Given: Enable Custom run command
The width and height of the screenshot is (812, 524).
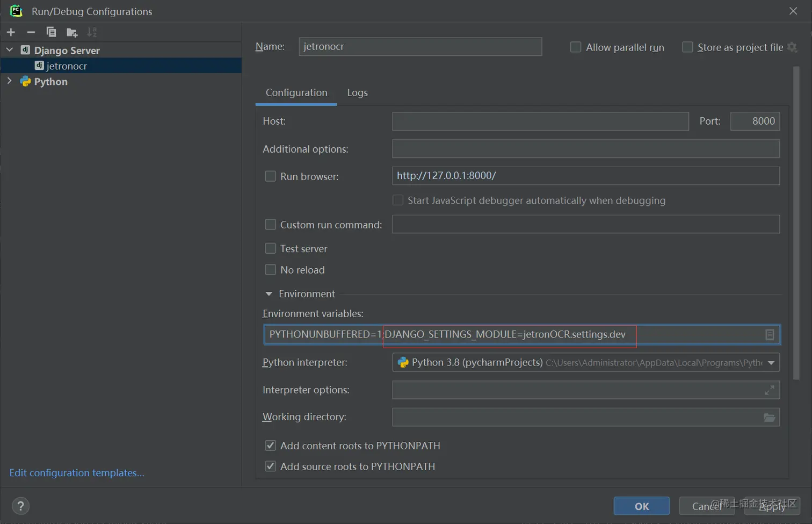Looking at the screenshot, I should (x=271, y=224).
